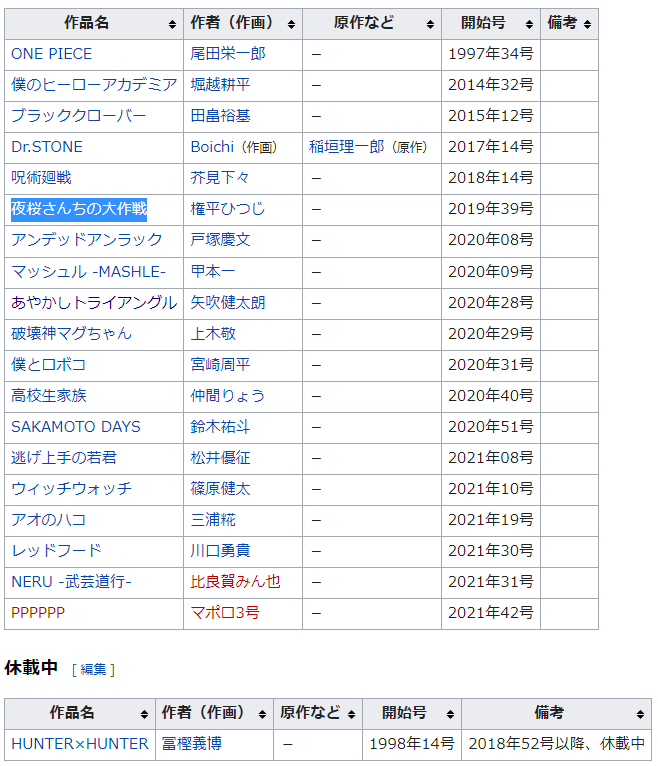
Task: Sort the 休載中 table by 原作など arrows
Action: click(x=351, y=714)
